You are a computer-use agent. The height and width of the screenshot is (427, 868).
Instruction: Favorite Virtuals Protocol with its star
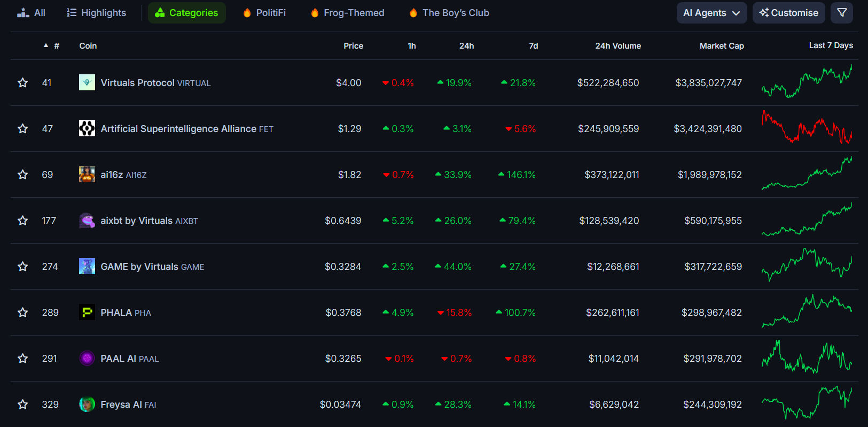(x=22, y=83)
